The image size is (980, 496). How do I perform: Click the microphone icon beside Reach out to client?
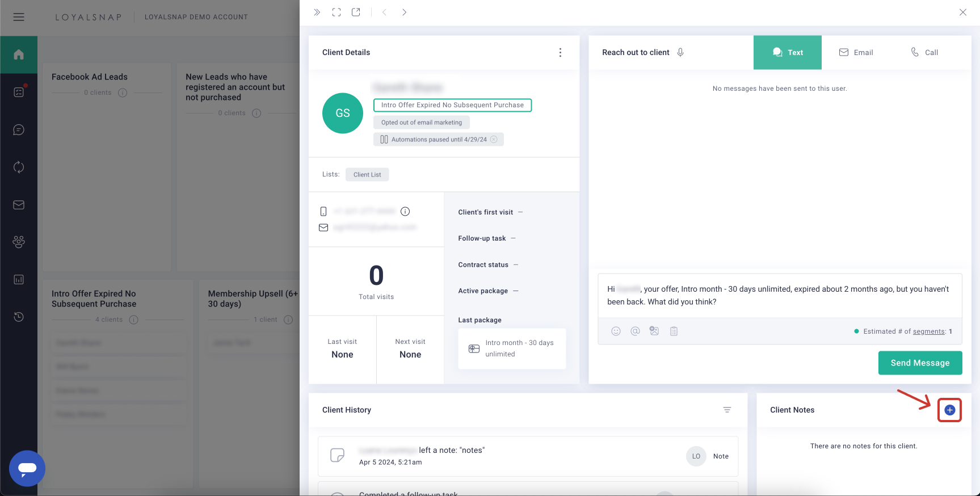[x=680, y=52]
